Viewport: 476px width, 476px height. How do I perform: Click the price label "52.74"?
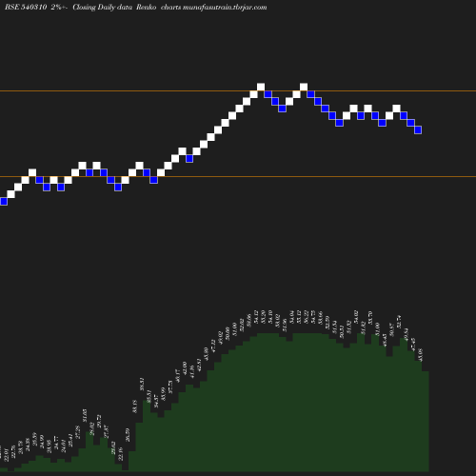coord(399,322)
